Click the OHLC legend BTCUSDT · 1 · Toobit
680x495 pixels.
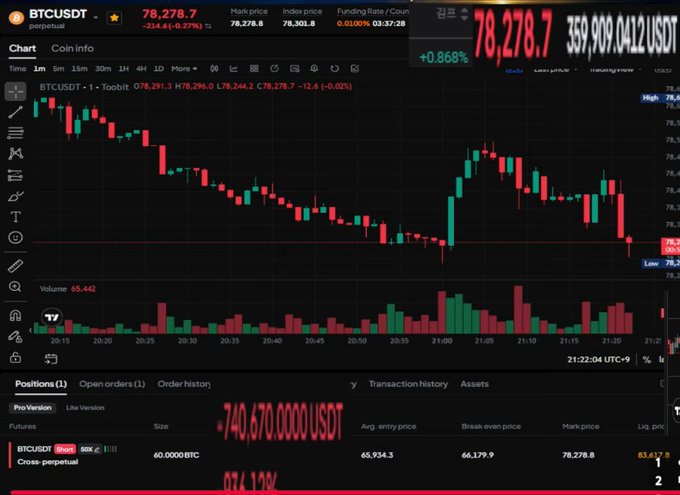click(x=85, y=87)
